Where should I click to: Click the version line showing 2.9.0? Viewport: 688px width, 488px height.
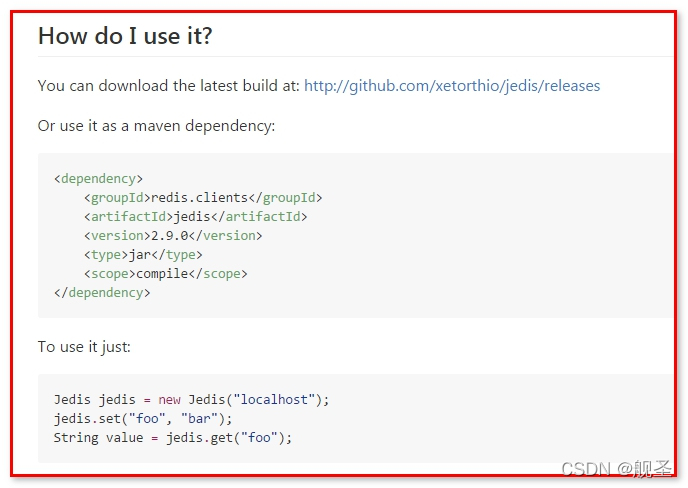coord(173,236)
